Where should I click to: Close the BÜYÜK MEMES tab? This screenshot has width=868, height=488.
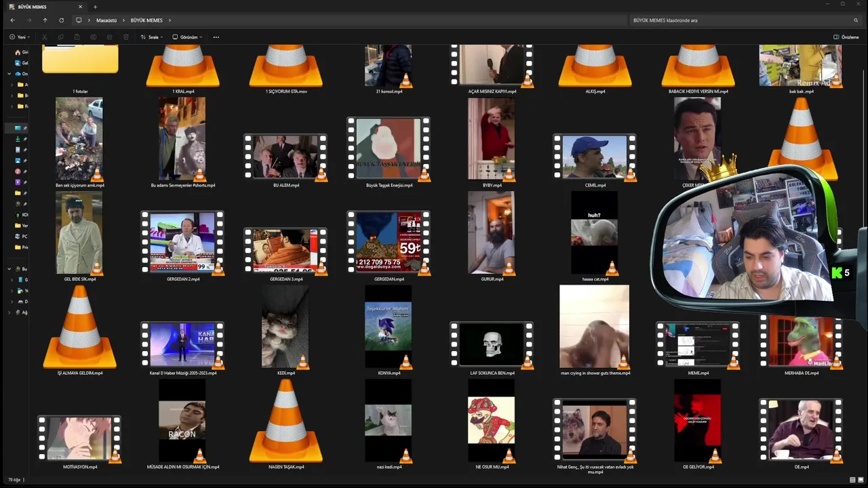coord(81,7)
